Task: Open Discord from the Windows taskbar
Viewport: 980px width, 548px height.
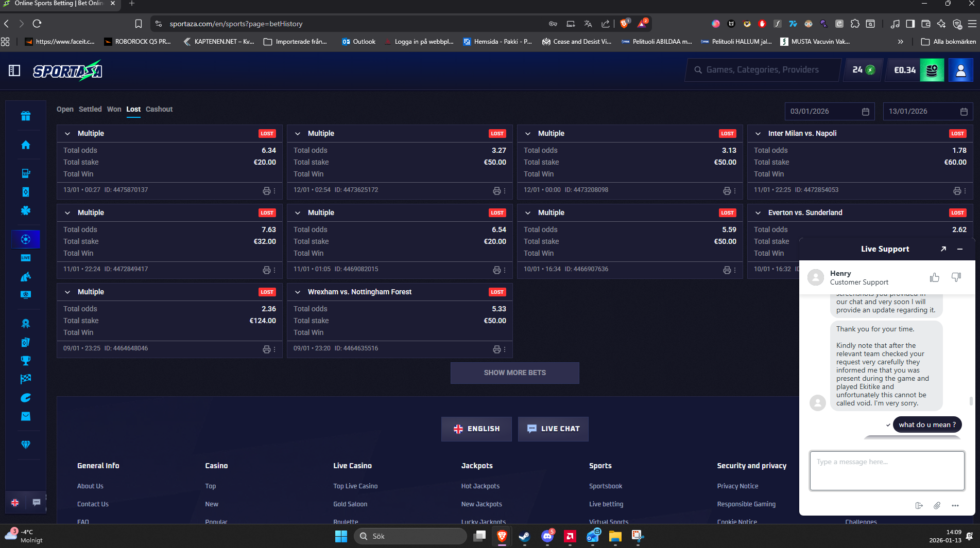Action: point(547,536)
